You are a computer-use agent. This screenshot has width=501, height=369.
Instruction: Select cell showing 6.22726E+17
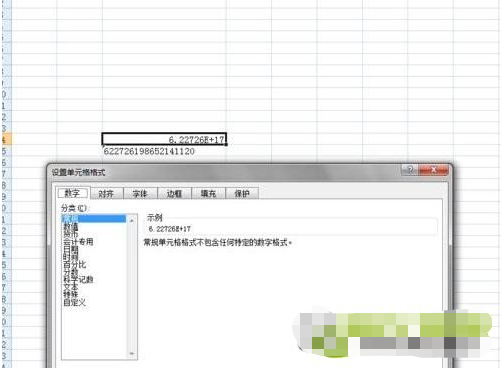164,139
